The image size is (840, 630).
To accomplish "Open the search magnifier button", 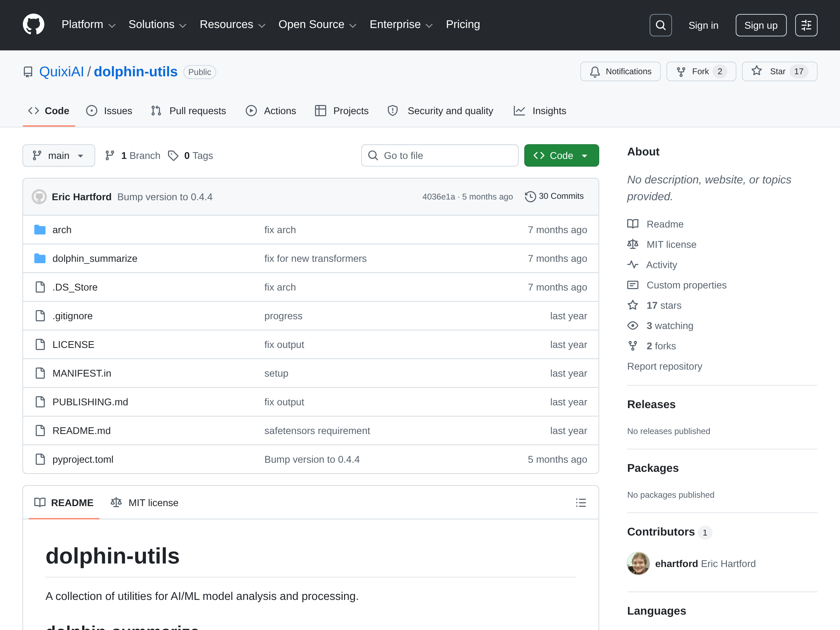I will click(660, 25).
